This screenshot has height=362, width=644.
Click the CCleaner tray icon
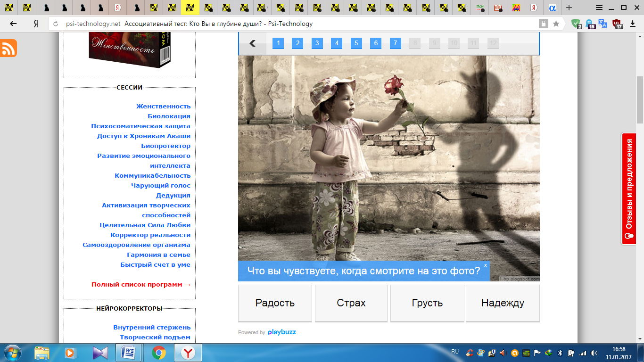[x=470, y=353]
